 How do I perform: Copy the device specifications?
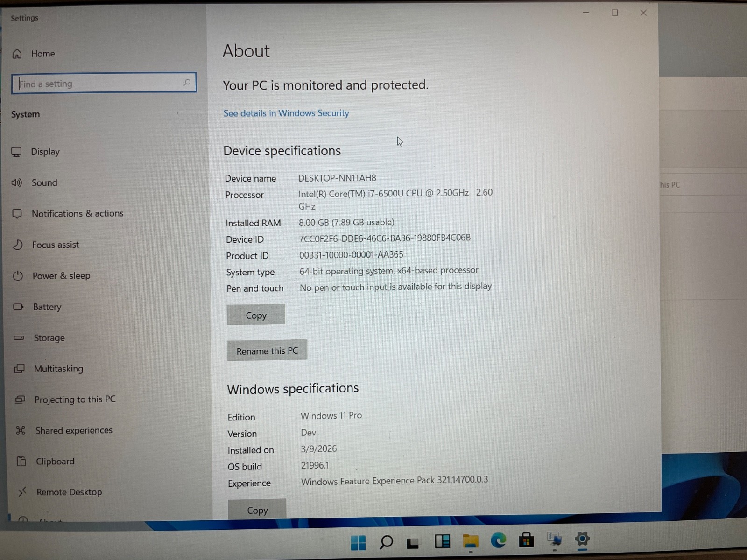256,315
